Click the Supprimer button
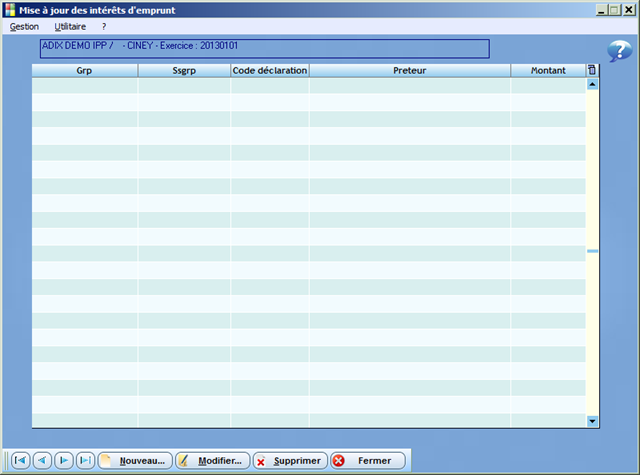This screenshot has width=640, height=475. click(290, 460)
